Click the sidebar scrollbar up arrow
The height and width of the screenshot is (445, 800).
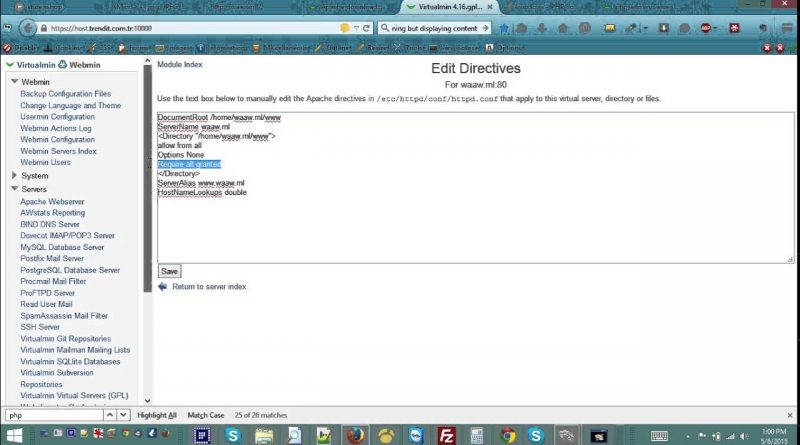147,61
